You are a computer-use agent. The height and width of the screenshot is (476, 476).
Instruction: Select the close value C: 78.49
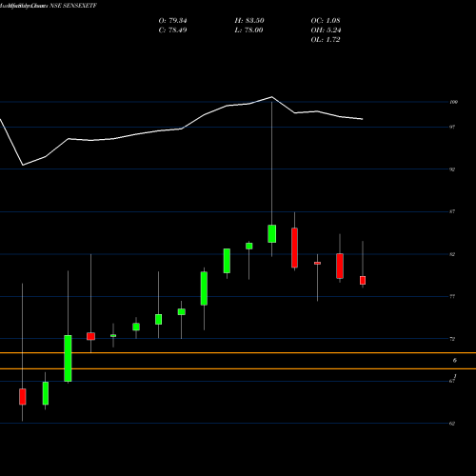[x=172, y=30]
